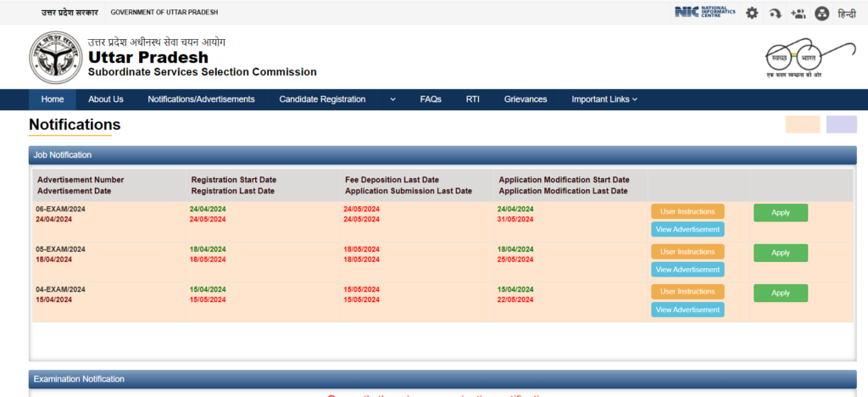Click the Fee Deposition Last Date column header
Screen dimensions: 868x397
(392, 180)
